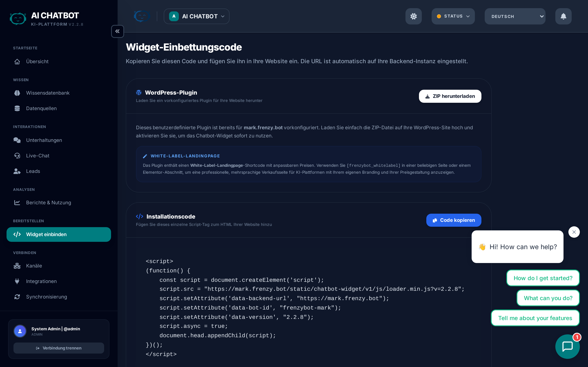
Task: View Berichte & Nutzung analytics
Action: click(49, 202)
